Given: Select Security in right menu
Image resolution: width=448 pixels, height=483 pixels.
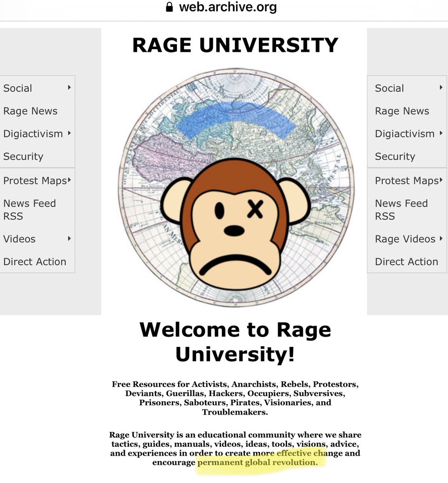Looking at the screenshot, I should [395, 157].
